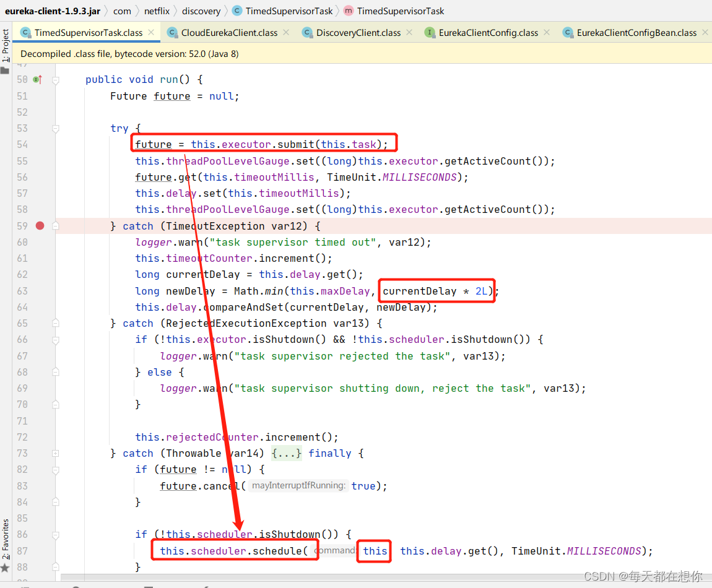Image resolution: width=712 pixels, height=588 pixels.
Task: Close the CloudEurekaClient.class tab
Action: pyautogui.click(x=286, y=32)
